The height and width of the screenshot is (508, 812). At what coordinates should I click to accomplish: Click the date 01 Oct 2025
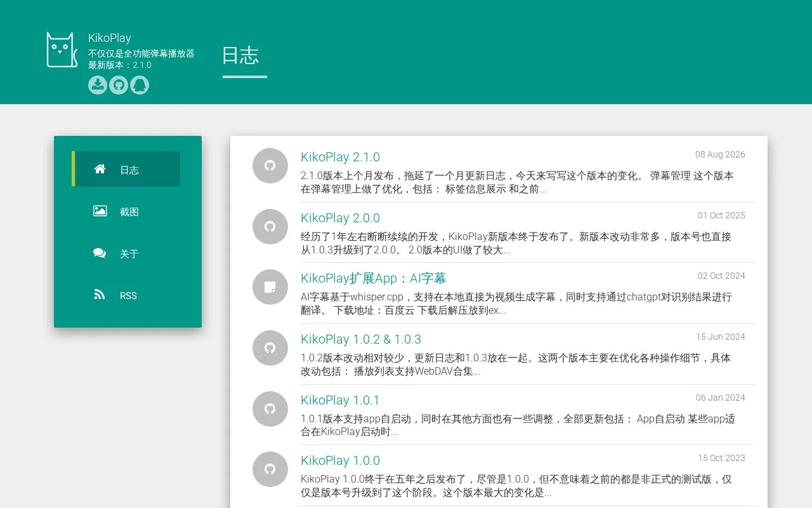tap(721, 215)
